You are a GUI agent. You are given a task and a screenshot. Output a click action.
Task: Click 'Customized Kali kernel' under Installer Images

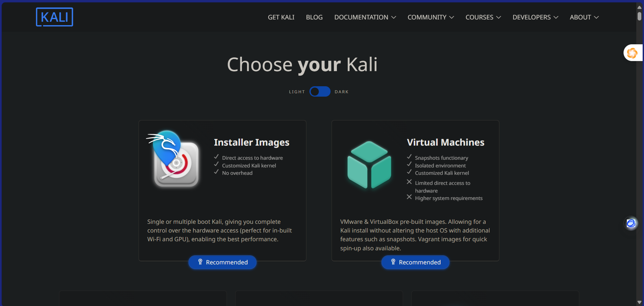pos(249,165)
